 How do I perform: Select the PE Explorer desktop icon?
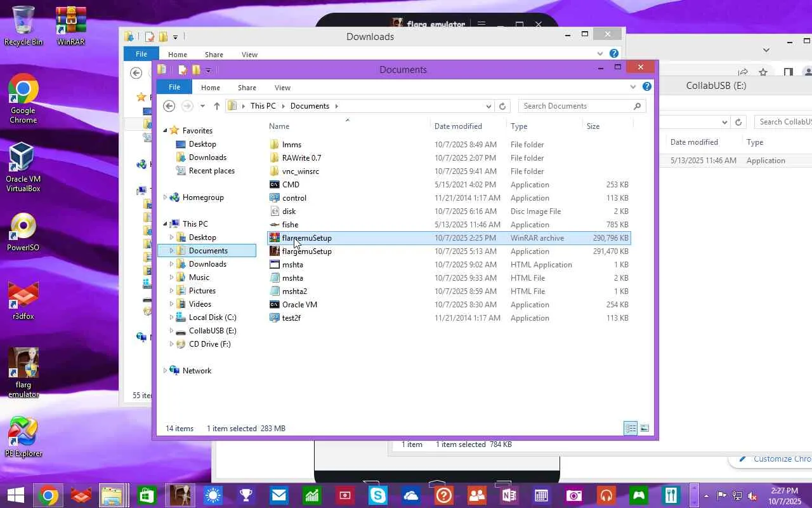click(23, 437)
